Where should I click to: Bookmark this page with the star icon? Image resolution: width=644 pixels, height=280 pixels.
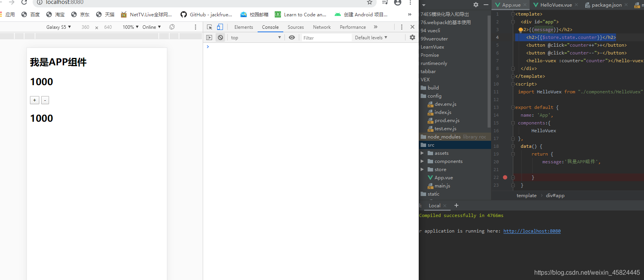pos(370,2)
